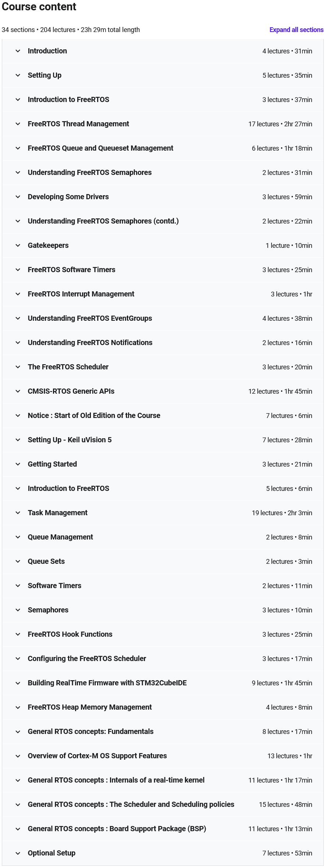Toggle chevron for CMSIS-RTOS Generic APIs

click(18, 391)
